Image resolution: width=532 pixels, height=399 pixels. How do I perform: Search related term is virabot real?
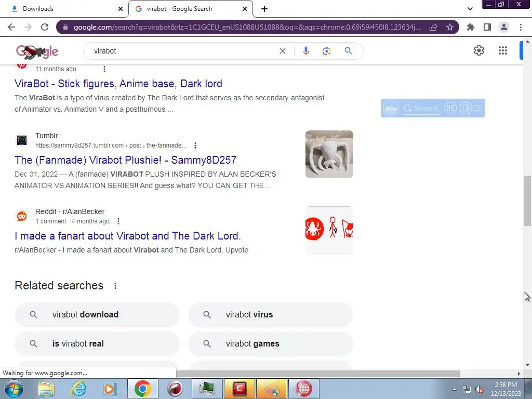(x=97, y=344)
